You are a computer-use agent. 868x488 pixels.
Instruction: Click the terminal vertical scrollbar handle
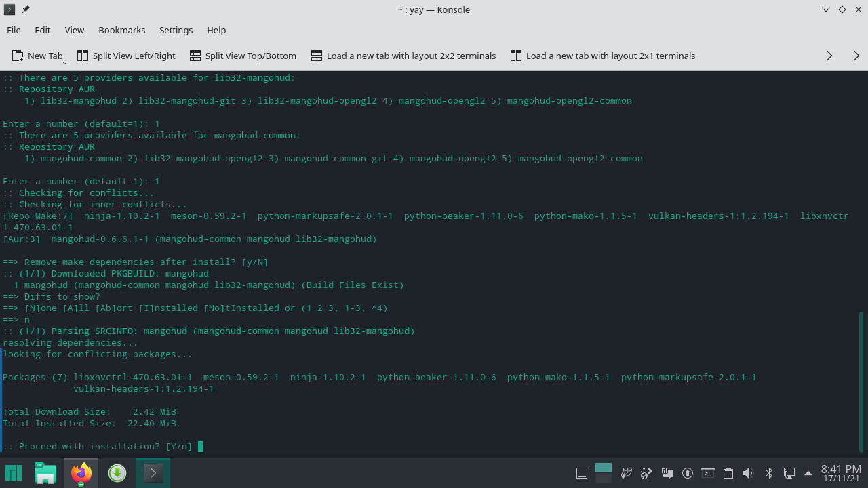[861, 382]
